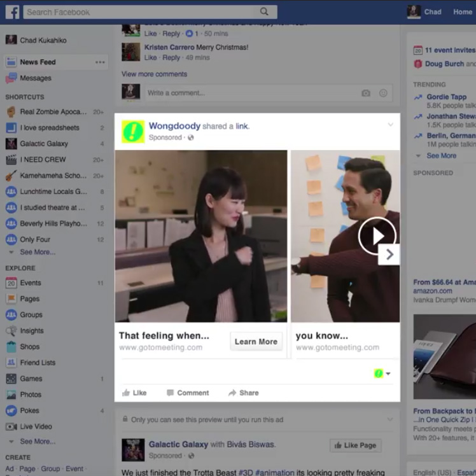Open Gordie Tapp trending topic
Image resolution: width=476 pixels, height=476 pixels.
pyautogui.click(x=446, y=97)
